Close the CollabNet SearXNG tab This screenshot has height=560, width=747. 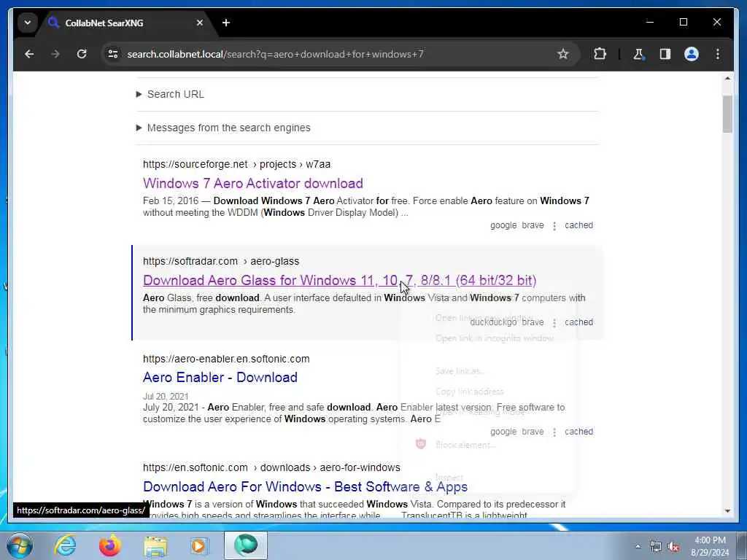(x=200, y=23)
